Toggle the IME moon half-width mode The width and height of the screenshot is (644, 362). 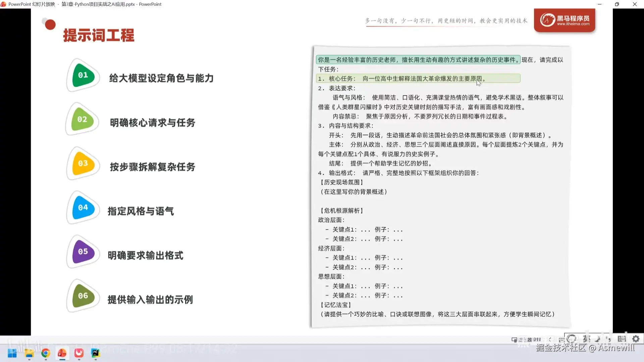tap(598, 339)
